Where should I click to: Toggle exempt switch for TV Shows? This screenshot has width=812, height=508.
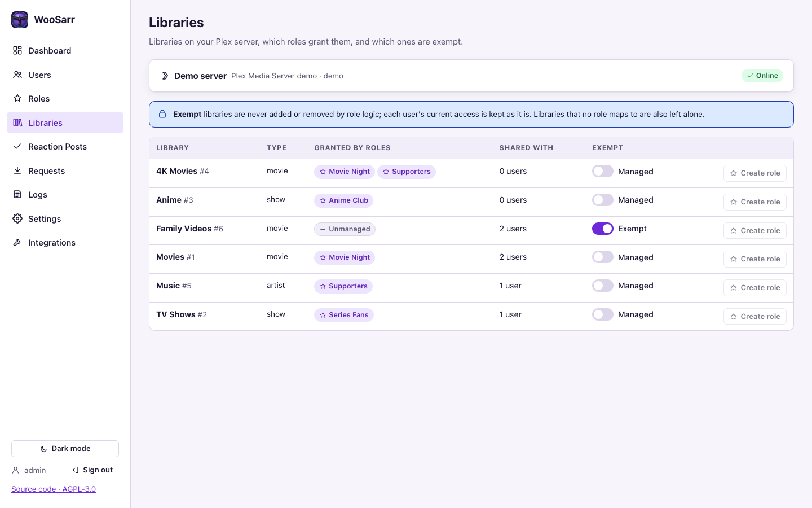point(603,314)
